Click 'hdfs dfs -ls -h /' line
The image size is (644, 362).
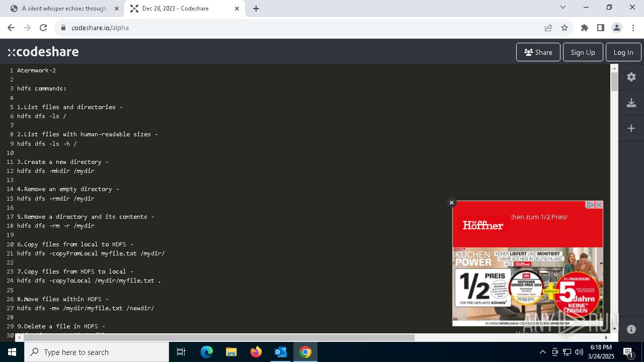(47, 143)
